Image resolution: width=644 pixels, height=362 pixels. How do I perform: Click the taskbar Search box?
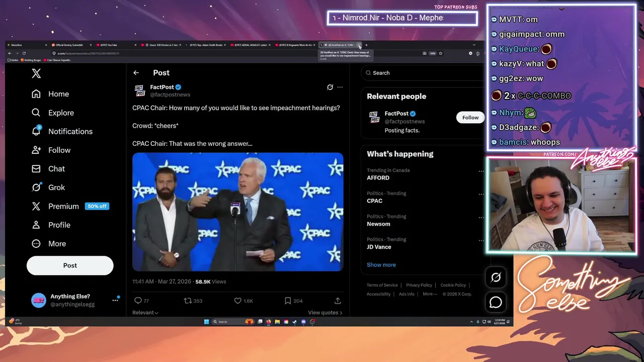pos(232,322)
